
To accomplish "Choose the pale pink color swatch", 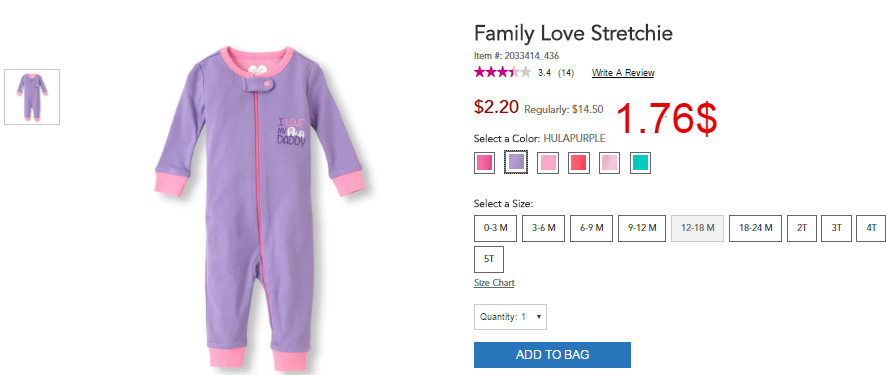I will coord(609,163).
